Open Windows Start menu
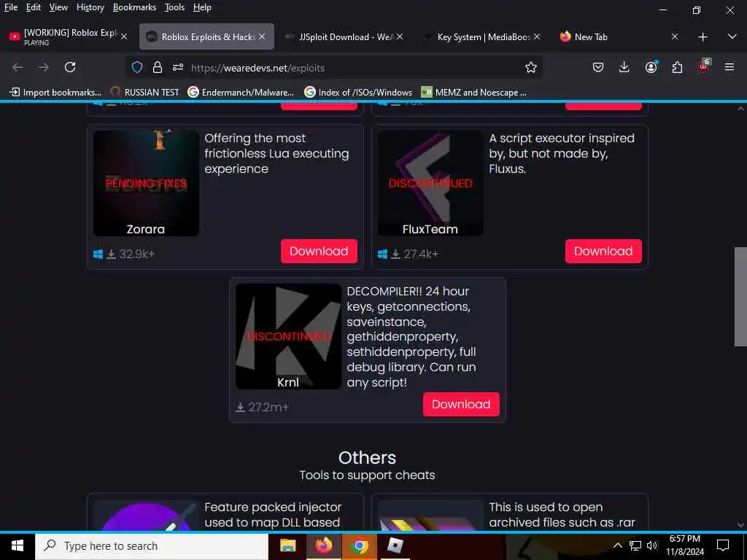 tap(18, 545)
